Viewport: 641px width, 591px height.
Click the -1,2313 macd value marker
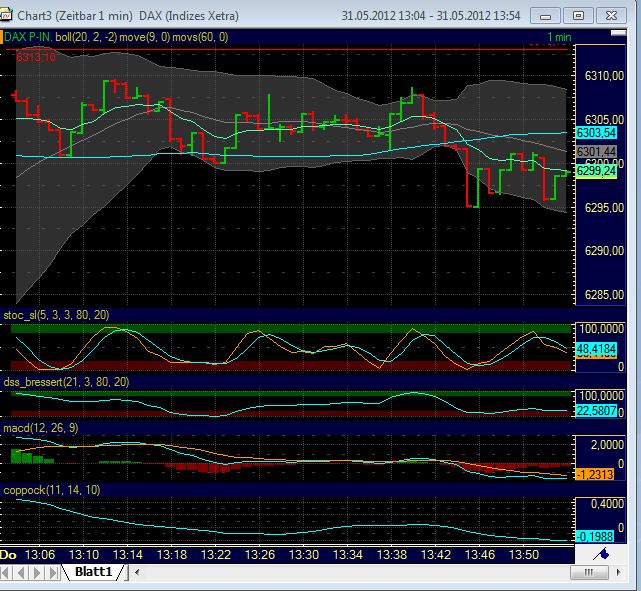[x=595, y=474]
